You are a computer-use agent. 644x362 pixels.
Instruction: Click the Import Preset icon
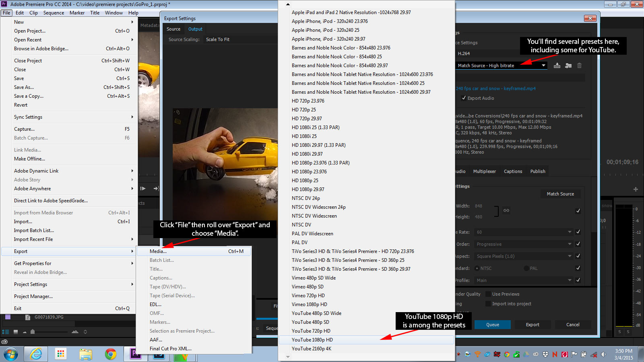[x=568, y=66]
